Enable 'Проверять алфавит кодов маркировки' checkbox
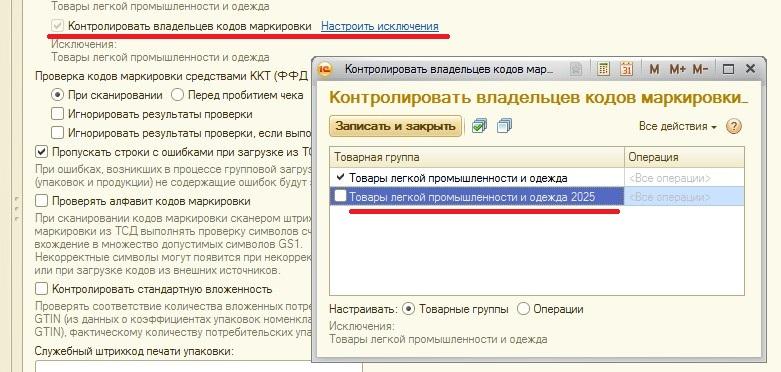This screenshot has width=781, height=372. pos(42,201)
